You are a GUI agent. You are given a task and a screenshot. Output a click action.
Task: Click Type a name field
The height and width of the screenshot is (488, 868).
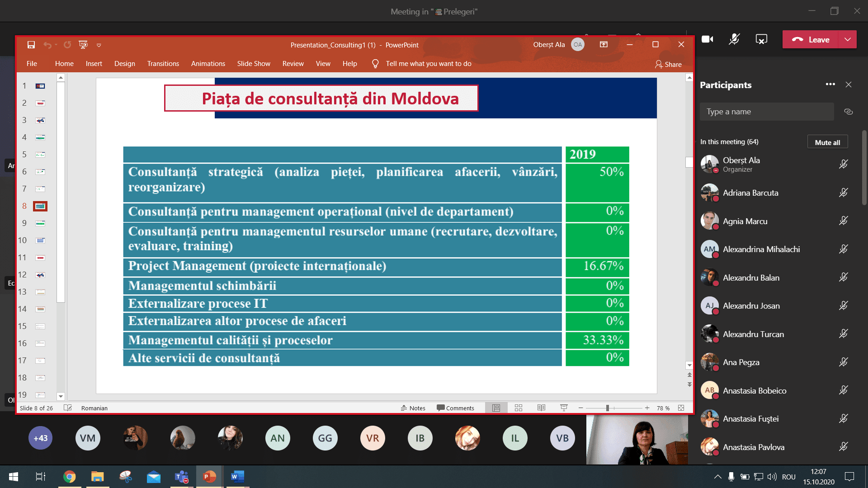(767, 112)
